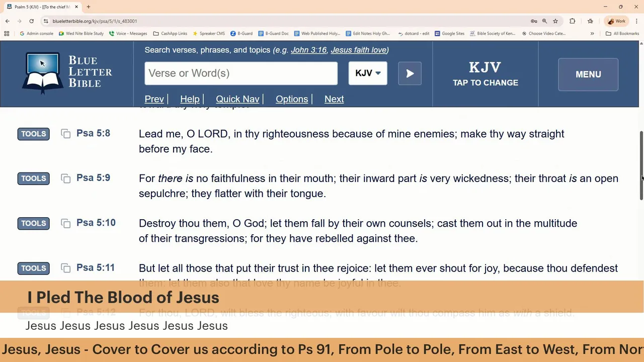Image resolution: width=644 pixels, height=362 pixels.
Task: Click the John 3:16 example link
Action: [308, 50]
